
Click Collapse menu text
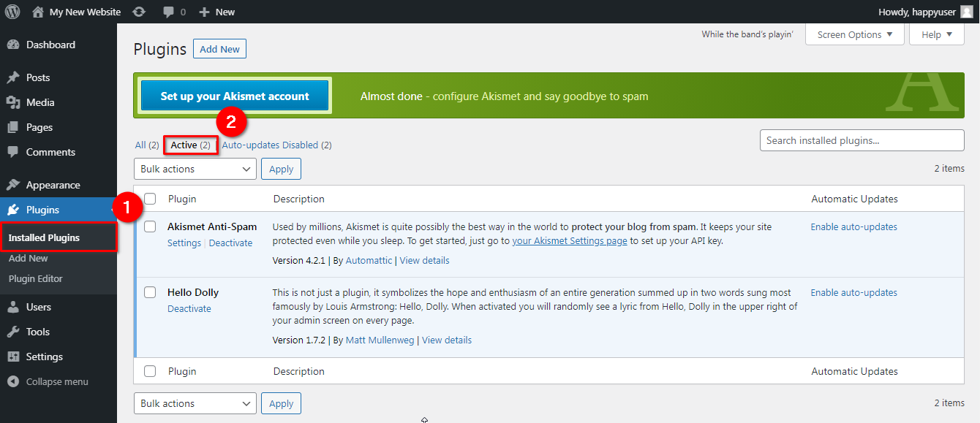[x=57, y=381]
